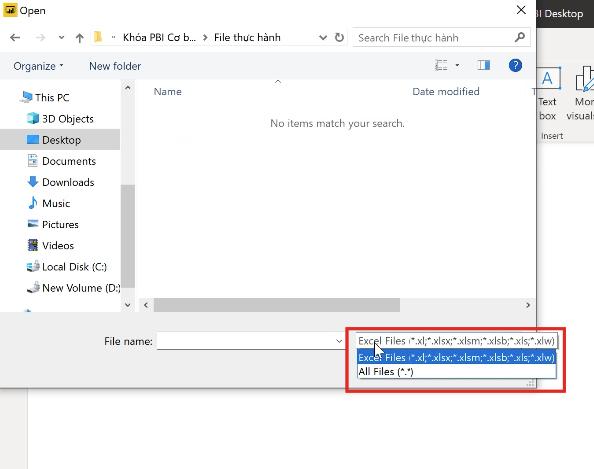
Task: Click sidebar scroll up arrow
Action: point(128,88)
